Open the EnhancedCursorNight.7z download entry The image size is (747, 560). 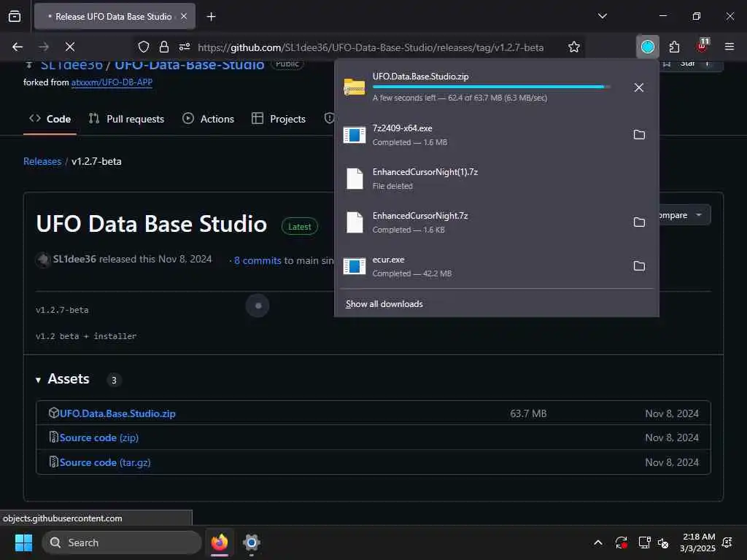tap(481, 222)
